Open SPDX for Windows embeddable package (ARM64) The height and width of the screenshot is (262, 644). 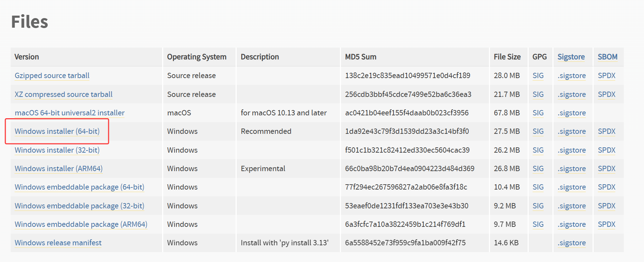[606, 224]
